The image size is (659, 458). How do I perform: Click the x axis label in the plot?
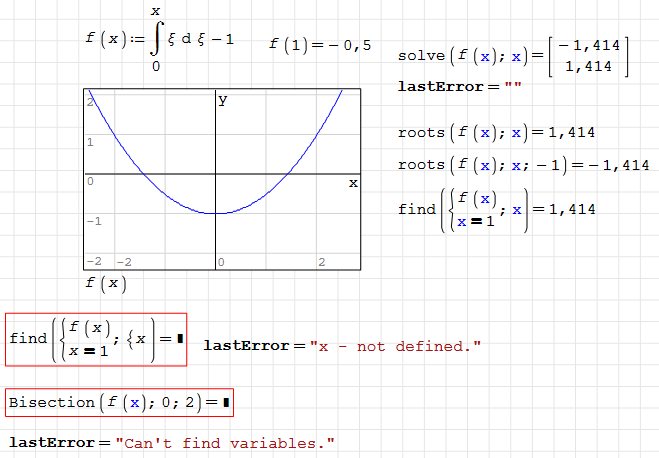tap(352, 183)
